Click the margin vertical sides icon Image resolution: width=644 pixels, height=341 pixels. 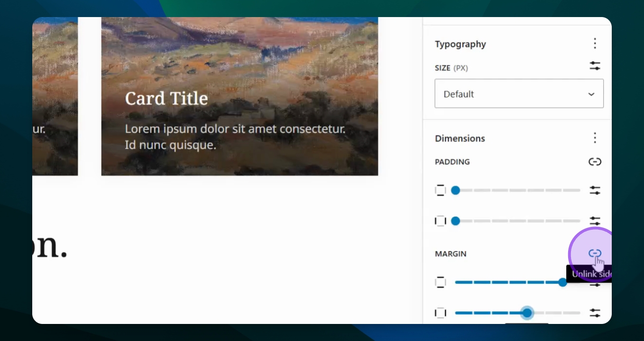coord(441,283)
